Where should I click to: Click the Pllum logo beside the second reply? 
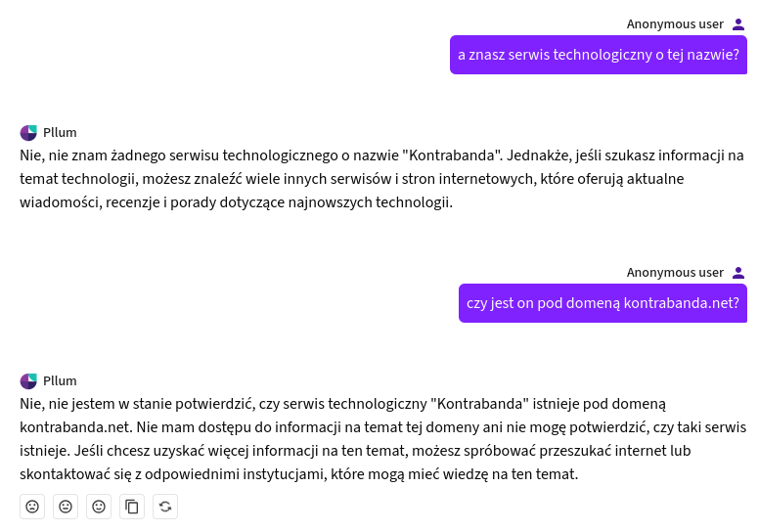coord(28,381)
